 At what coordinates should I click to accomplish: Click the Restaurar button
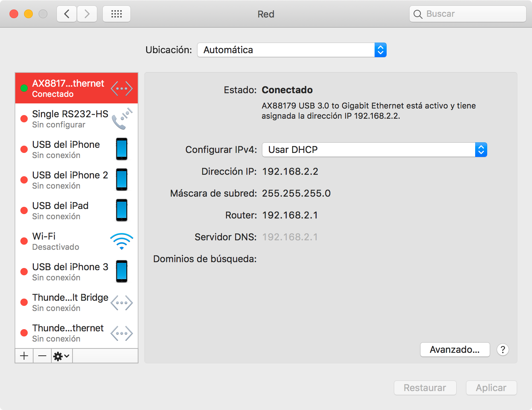click(425, 388)
